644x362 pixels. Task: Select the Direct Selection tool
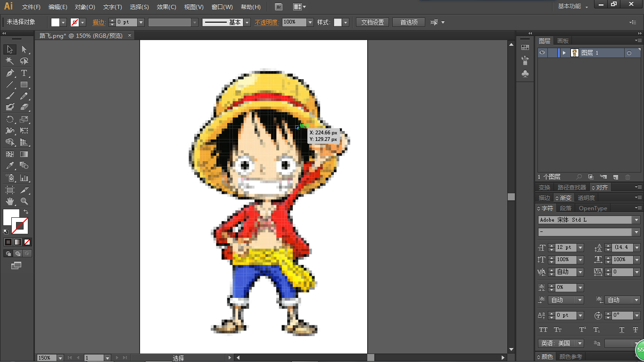[x=24, y=49]
